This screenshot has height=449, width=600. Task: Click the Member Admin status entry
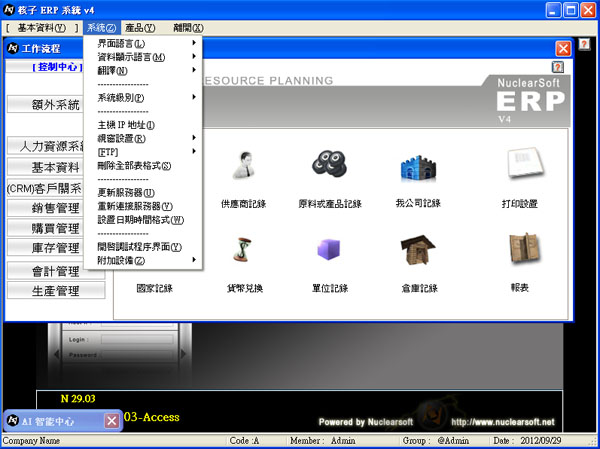[323, 441]
